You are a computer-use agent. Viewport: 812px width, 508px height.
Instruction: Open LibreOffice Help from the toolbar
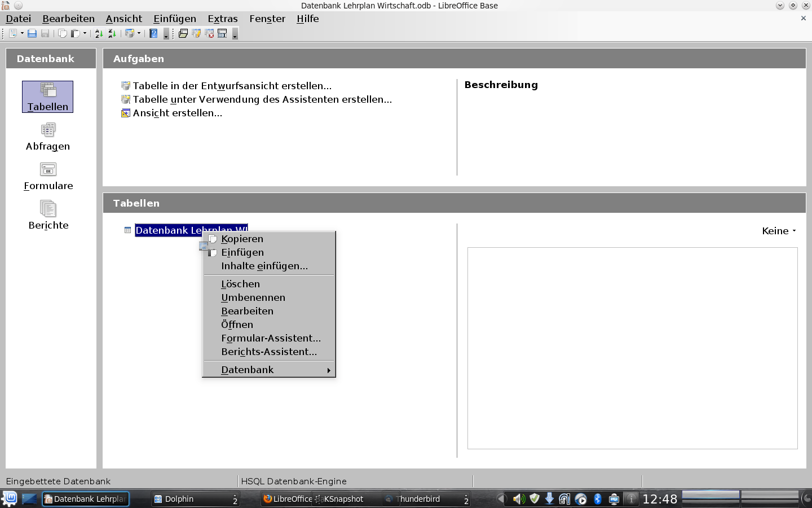(x=153, y=34)
